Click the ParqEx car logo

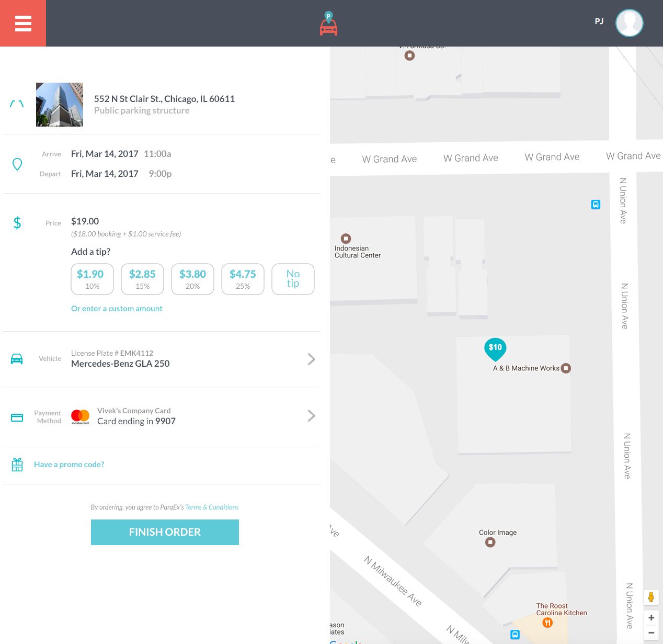(x=328, y=24)
